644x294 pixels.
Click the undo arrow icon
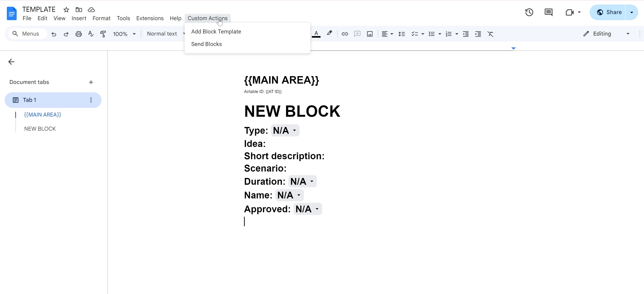[x=54, y=34]
